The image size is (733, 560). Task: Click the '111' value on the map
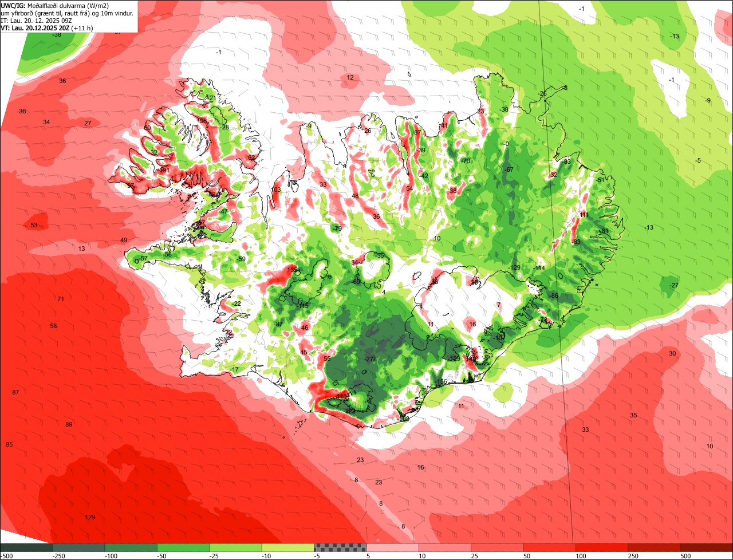click(584, 215)
